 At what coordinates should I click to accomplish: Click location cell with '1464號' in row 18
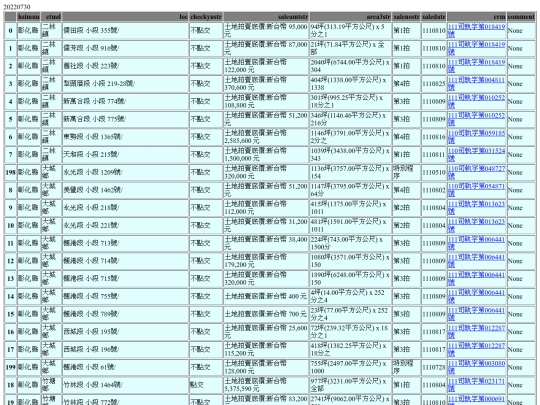coord(125,385)
